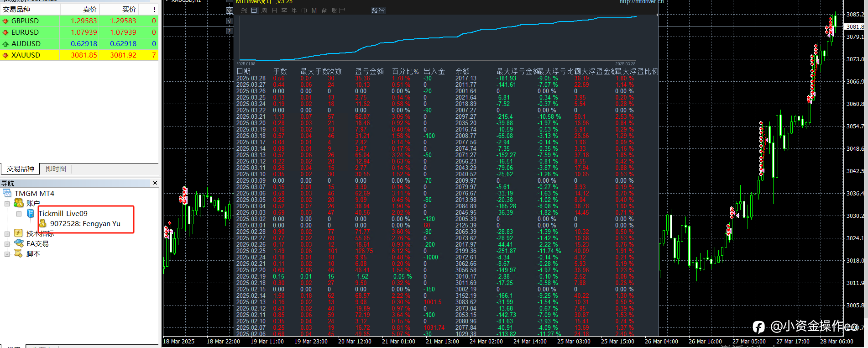
Task: Click the accounts group icon in navigator
Action: pyautogui.click(x=19, y=203)
